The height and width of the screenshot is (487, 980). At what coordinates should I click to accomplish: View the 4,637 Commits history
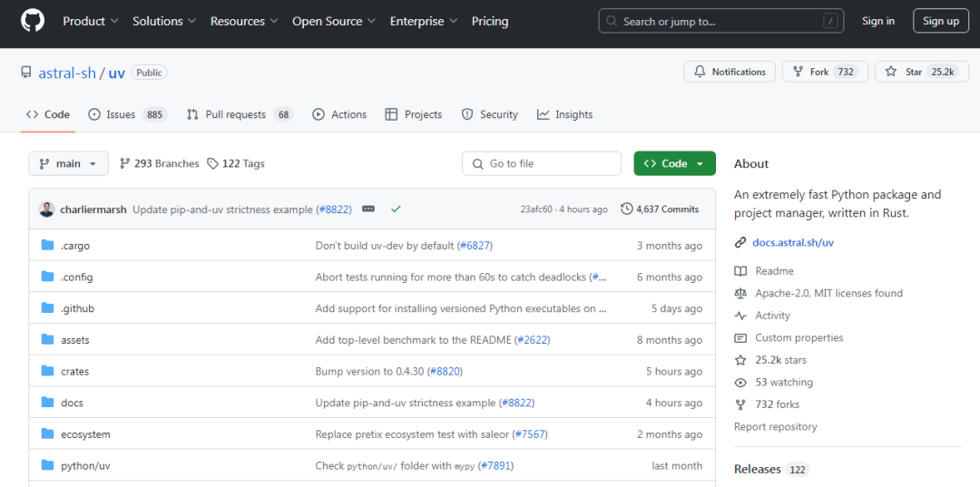point(660,209)
